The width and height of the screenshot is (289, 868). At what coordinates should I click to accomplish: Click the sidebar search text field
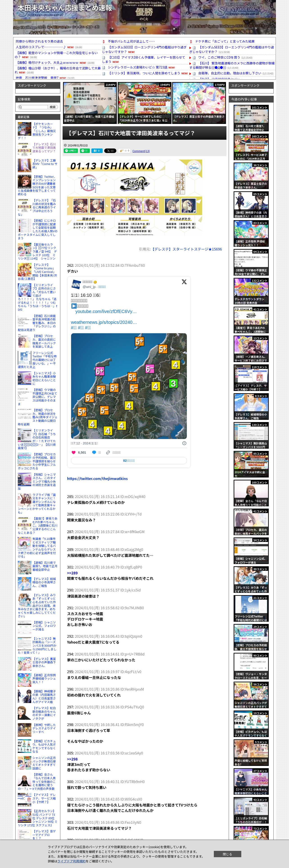tap(33, 107)
